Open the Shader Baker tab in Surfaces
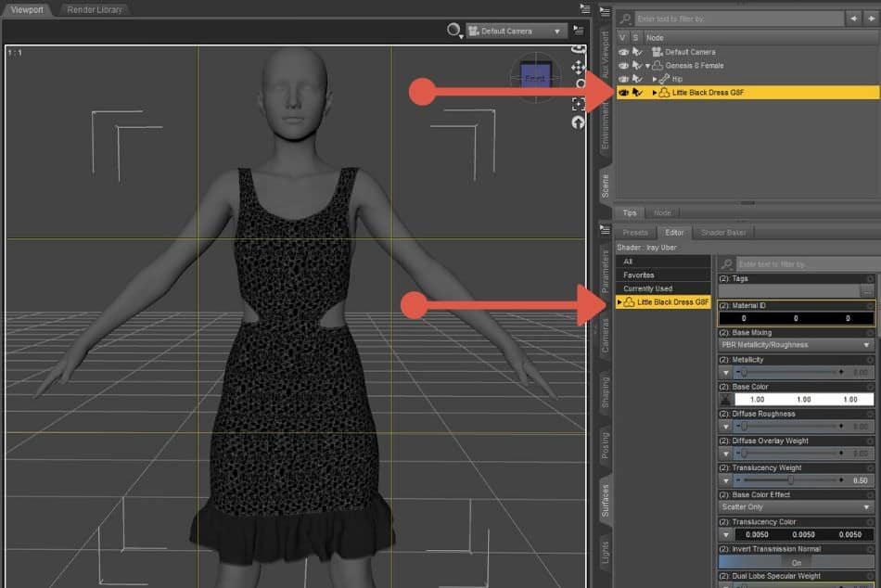Screen dimensions: 881x588 point(724,232)
